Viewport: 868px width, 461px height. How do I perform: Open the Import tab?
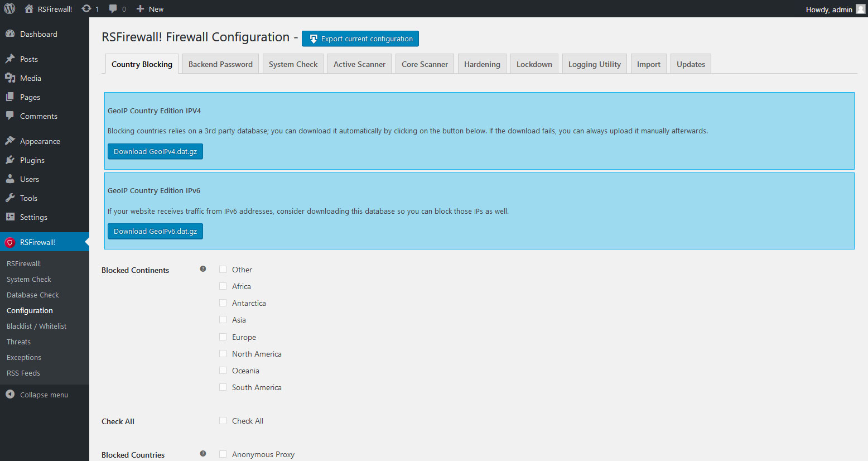[649, 64]
